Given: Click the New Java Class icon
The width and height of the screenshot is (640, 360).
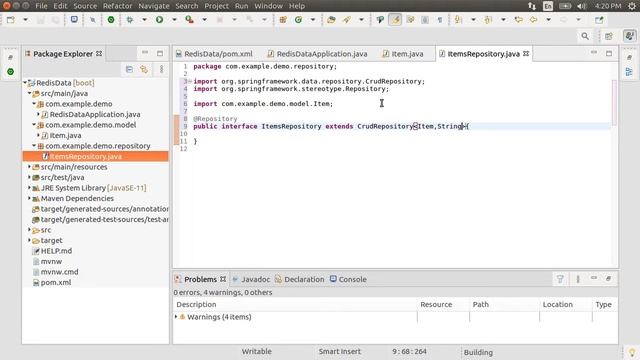Looking at the screenshot, I should 298,20.
